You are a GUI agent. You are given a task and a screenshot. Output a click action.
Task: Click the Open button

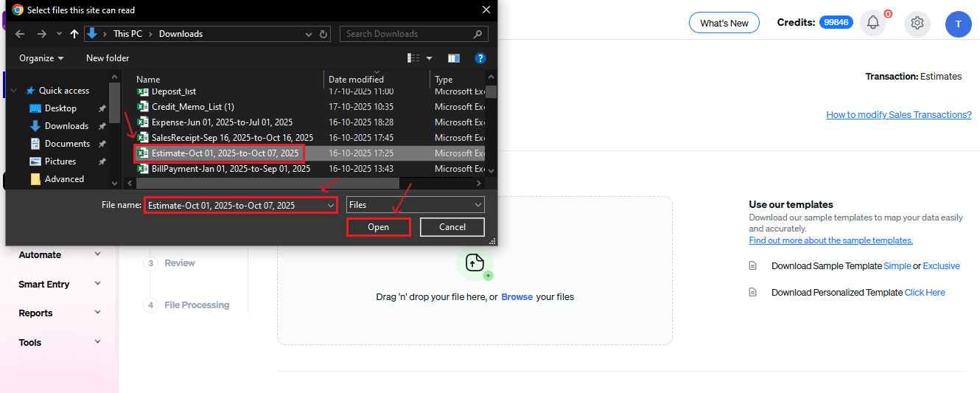coord(378,227)
